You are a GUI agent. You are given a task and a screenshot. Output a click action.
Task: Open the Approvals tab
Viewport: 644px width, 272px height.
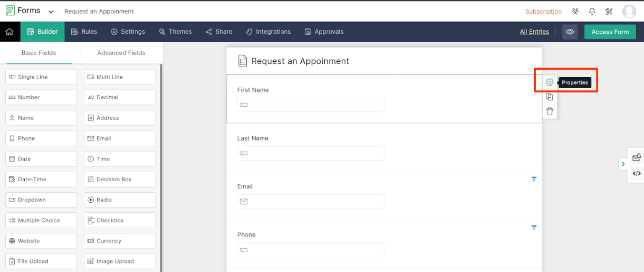coord(324,32)
